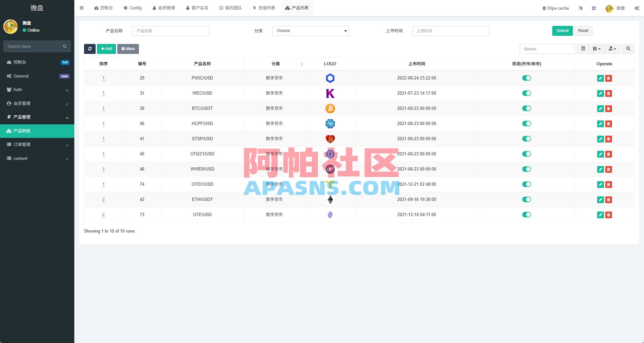Open the 分类 Choose dropdown
644x343 pixels.
tap(311, 31)
